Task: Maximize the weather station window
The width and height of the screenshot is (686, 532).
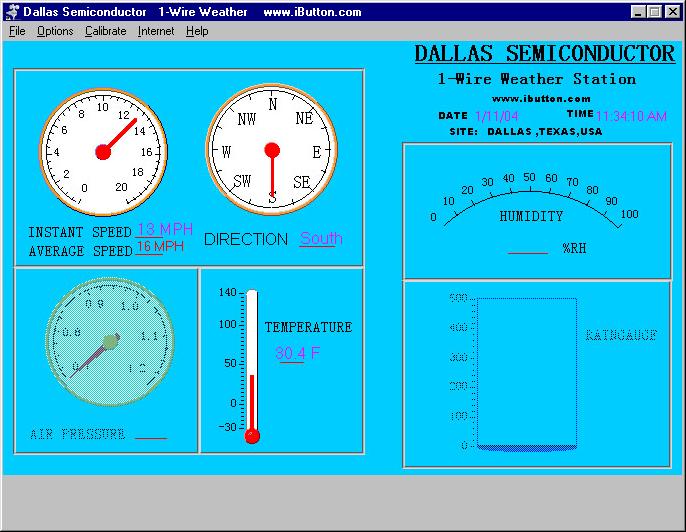Action: (654, 12)
